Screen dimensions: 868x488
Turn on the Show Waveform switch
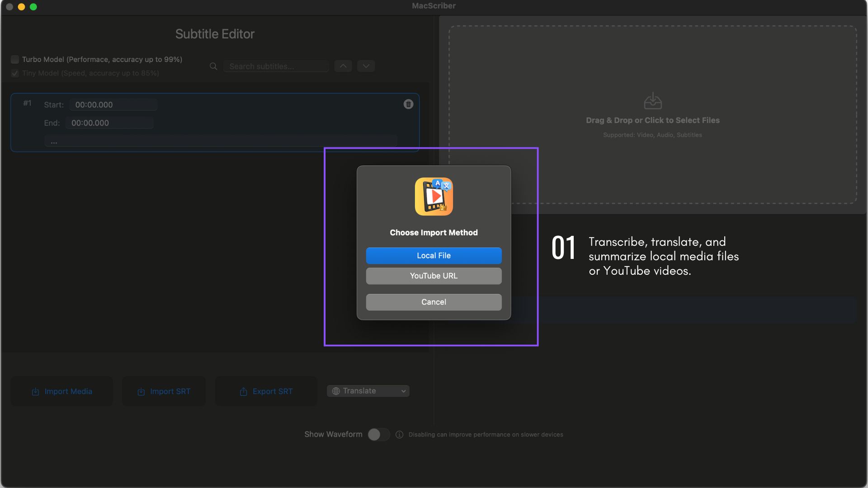(x=378, y=435)
